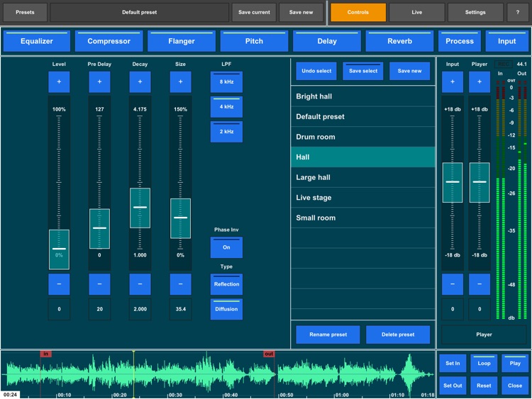Open the Settings view
Screen dimensions: 532x399
coord(475,12)
